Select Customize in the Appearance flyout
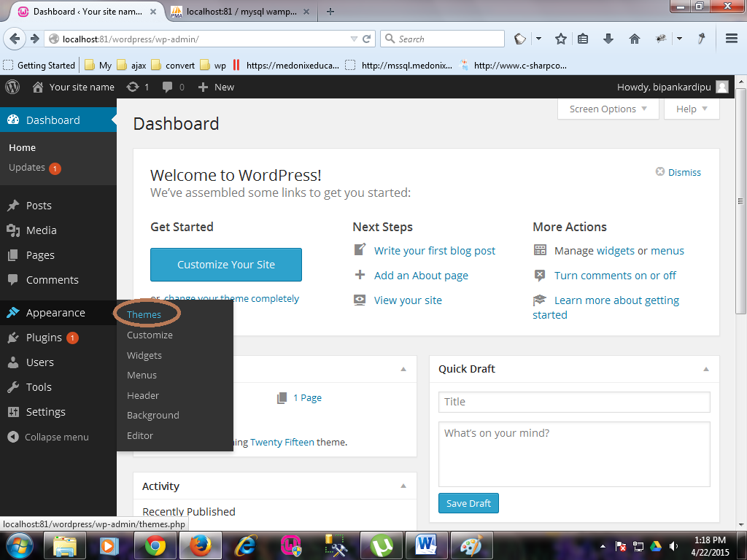This screenshot has width=747, height=560. pyautogui.click(x=150, y=335)
